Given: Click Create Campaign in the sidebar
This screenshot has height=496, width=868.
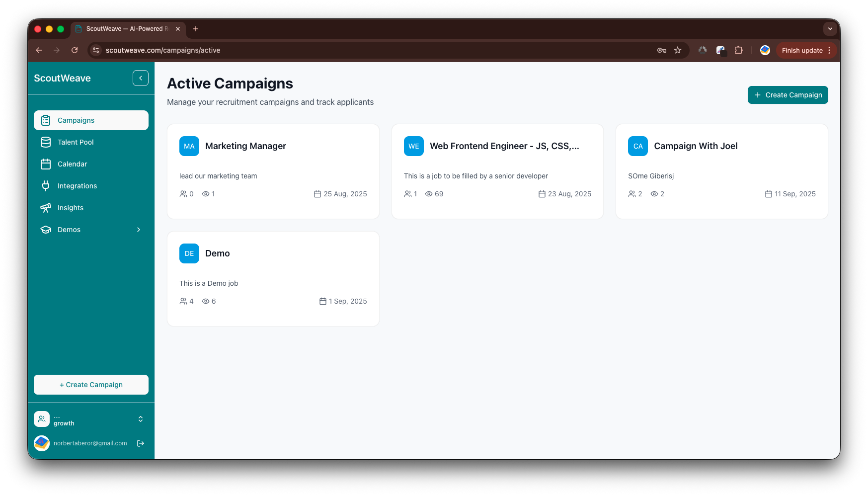Looking at the screenshot, I should pyautogui.click(x=91, y=385).
